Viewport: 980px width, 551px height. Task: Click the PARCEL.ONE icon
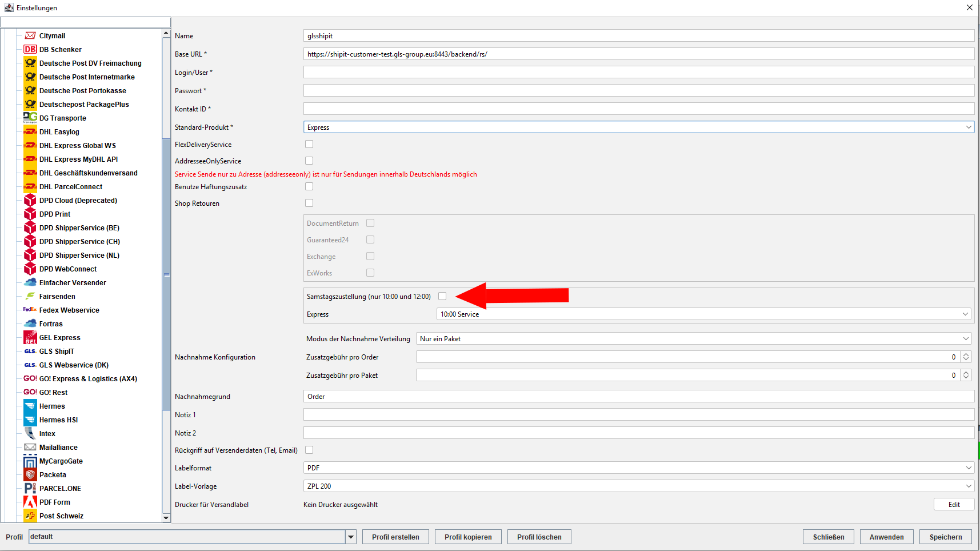click(30, 488)
